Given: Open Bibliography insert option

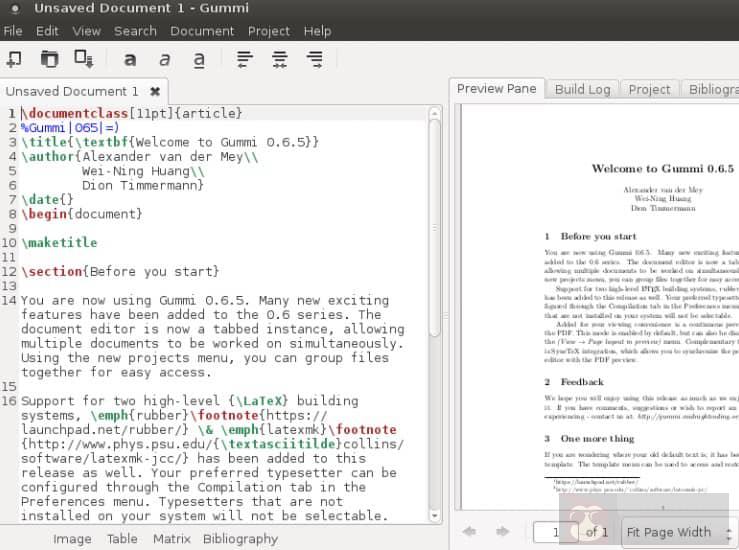Looking at the screenshot, I should click(240, 539).
